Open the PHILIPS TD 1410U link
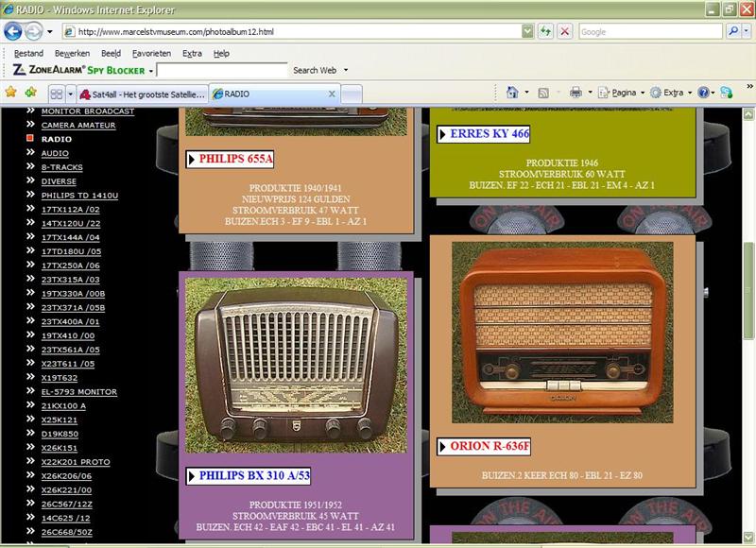756x548 pixels. tap(79, 196)
